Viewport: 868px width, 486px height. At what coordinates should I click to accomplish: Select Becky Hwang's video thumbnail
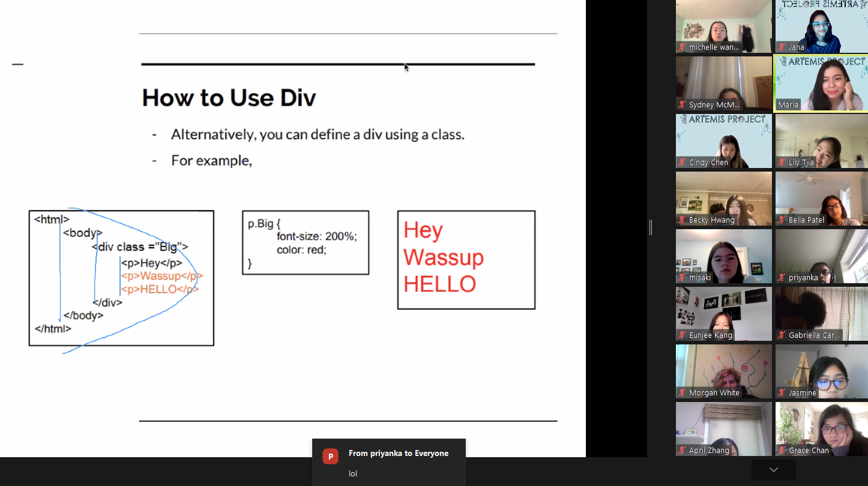click(724, 199)
